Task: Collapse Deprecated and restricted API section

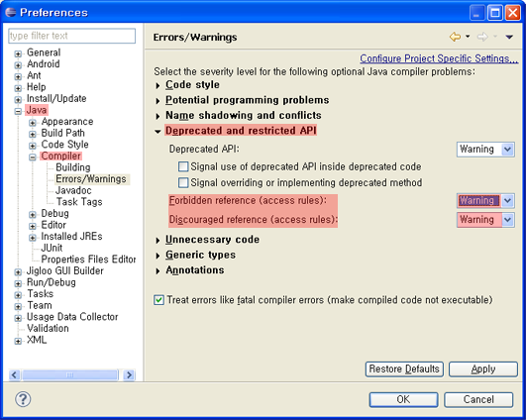Action: [158, 132]
